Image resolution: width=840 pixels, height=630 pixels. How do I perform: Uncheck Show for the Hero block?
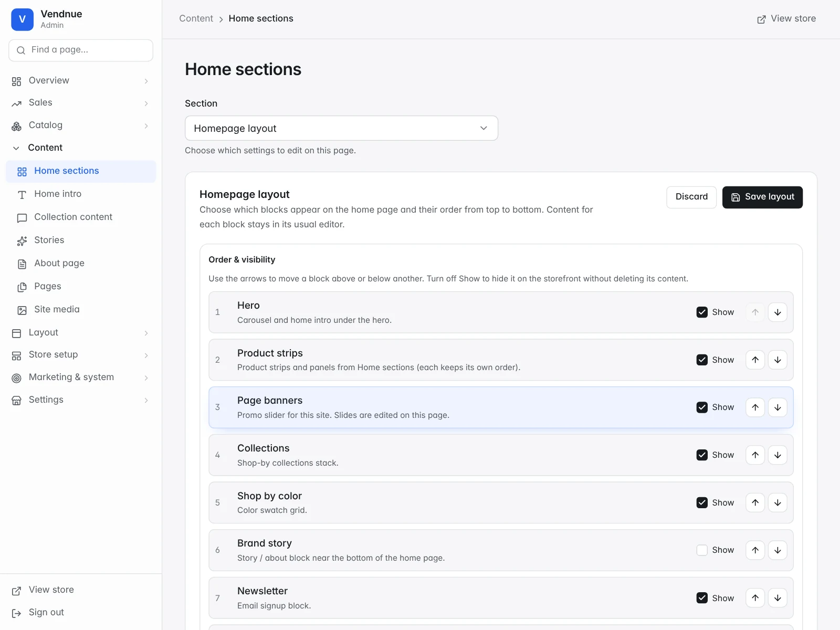point(702,312)
